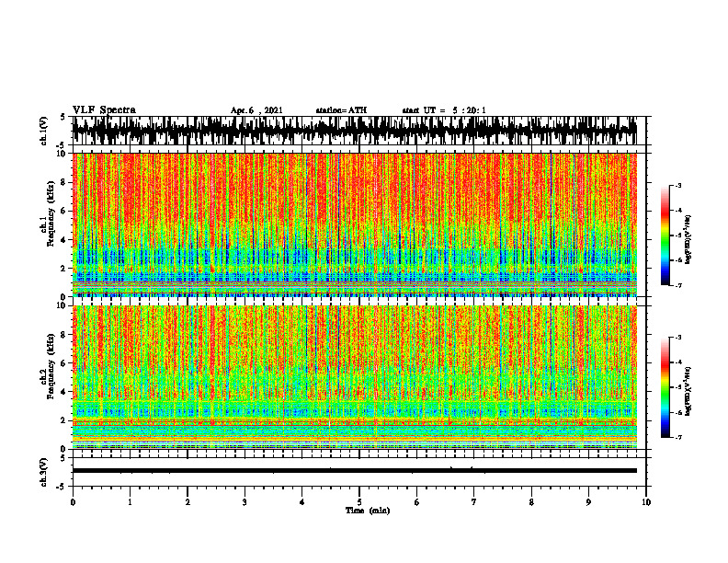Click the "ch.1(V)" waveform axis label
The width and height of the screenshot is (728, 563).
43,131
